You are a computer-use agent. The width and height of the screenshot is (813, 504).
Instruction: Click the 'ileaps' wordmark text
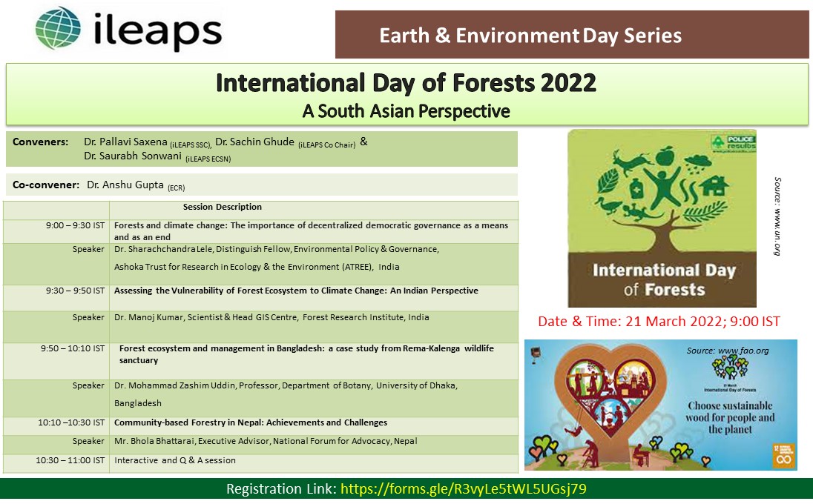click(158, 30)
